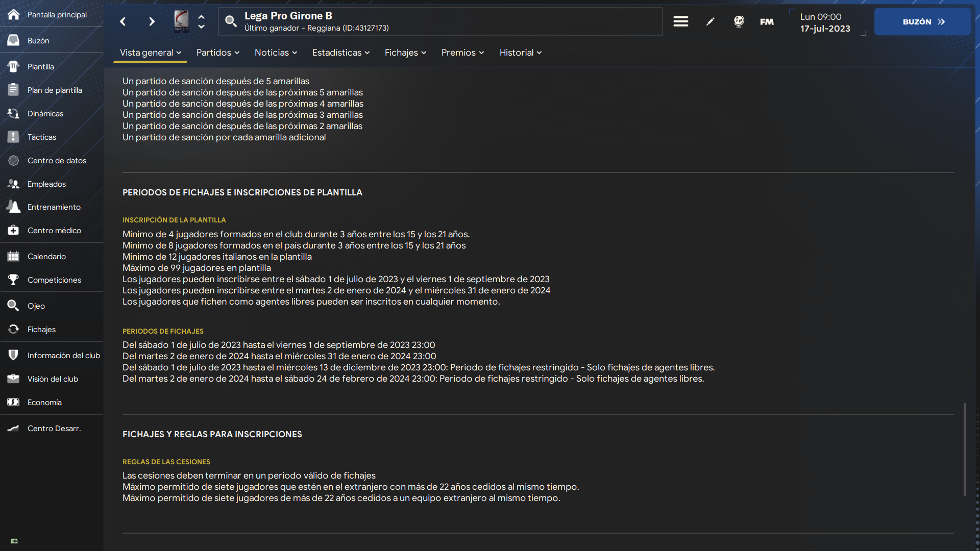
Task: Click line 'Máximo de 99 jugadores en plantilla'
Action: pyautogui.click(x=197, y=268)
